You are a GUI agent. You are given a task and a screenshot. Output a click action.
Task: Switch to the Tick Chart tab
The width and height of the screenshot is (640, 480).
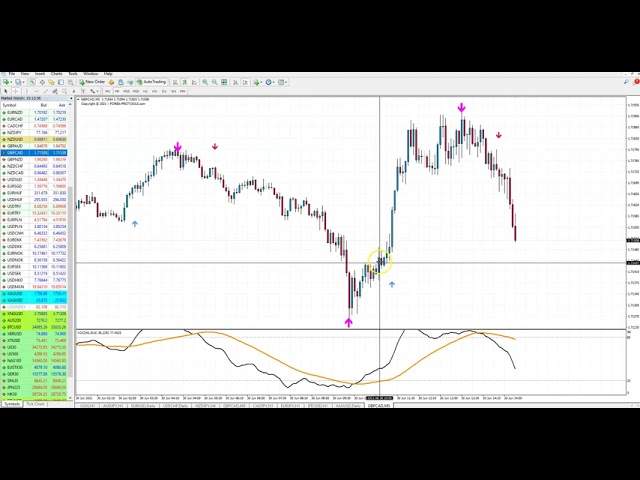(x=35, y=404)
